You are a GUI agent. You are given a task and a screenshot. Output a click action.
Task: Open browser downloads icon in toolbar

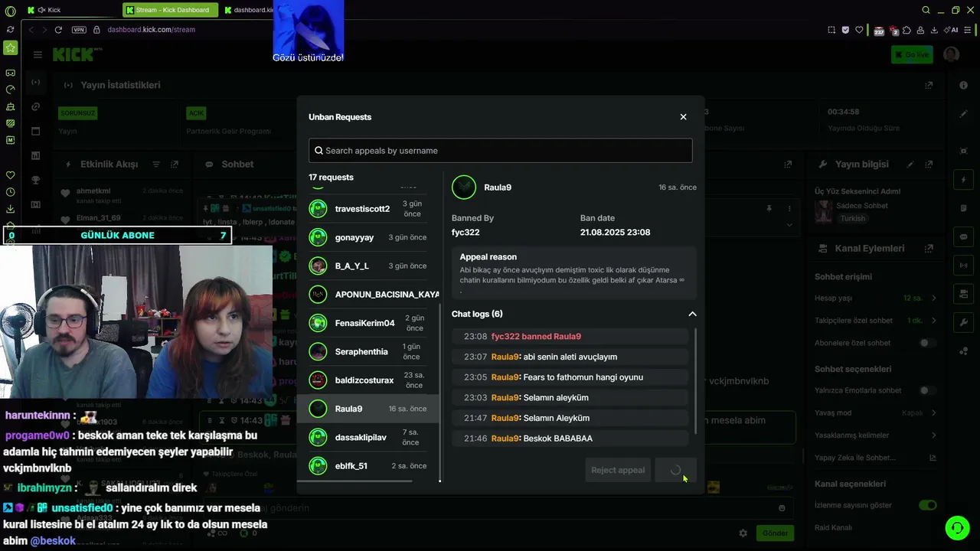[x=934, y=30]
